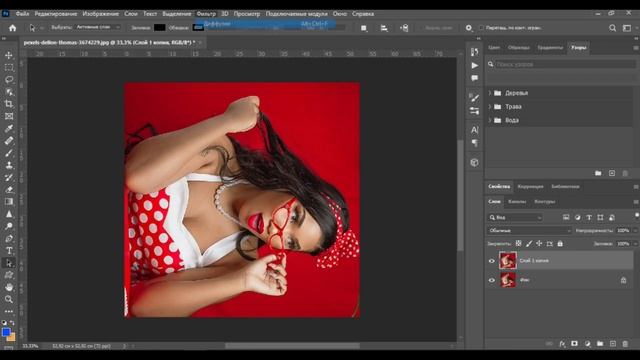
Task: Click the black fill color swatch
Action: [x=159, y=27]
